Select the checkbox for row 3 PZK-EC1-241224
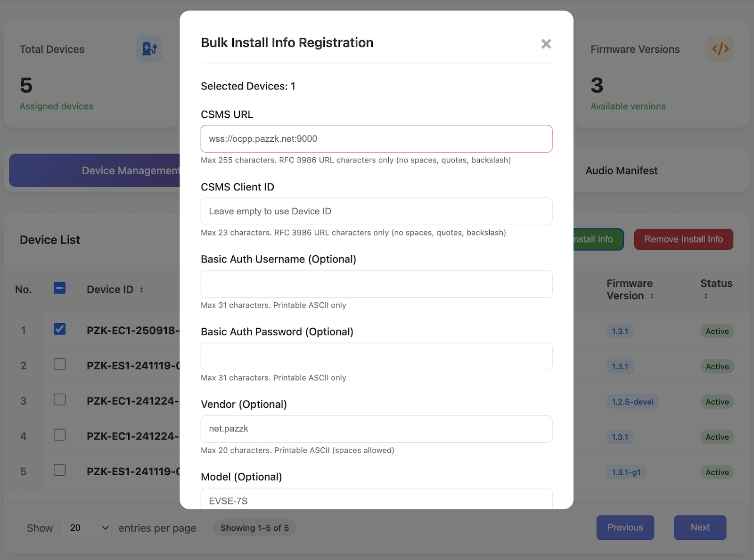 click(x=59, y=400)
